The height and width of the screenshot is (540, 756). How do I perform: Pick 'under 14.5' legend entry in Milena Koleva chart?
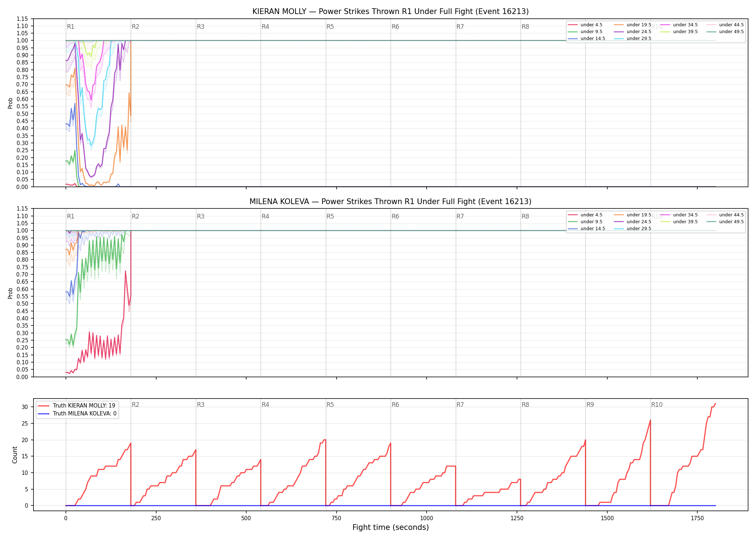[x=587, y=229]
